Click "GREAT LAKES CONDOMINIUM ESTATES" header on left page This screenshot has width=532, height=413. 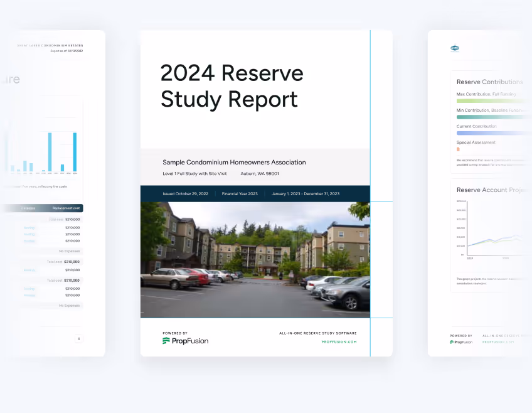[x=50, y=45]
